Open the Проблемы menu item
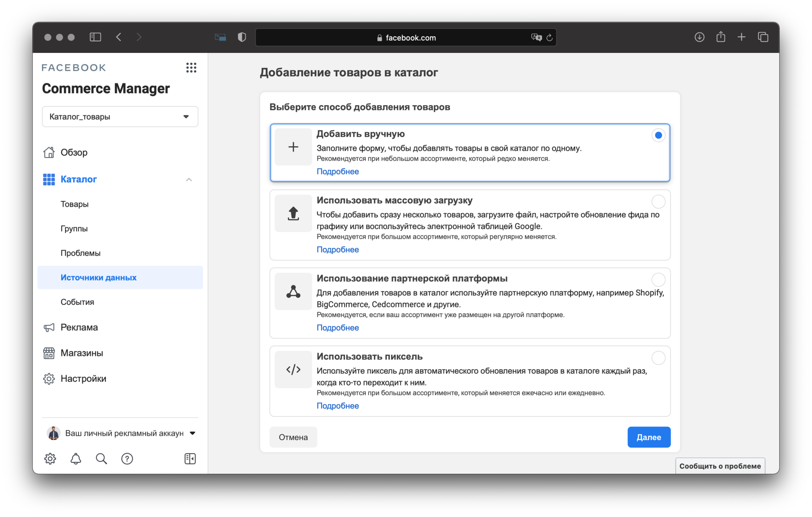This screenshot has width=812, height=517. [x=80, y=253]
